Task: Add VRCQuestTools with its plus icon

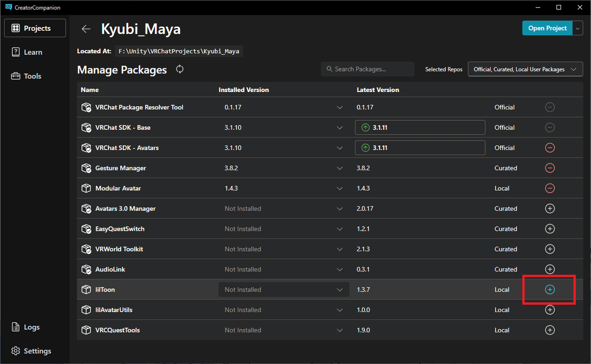Action: [550, 330]
